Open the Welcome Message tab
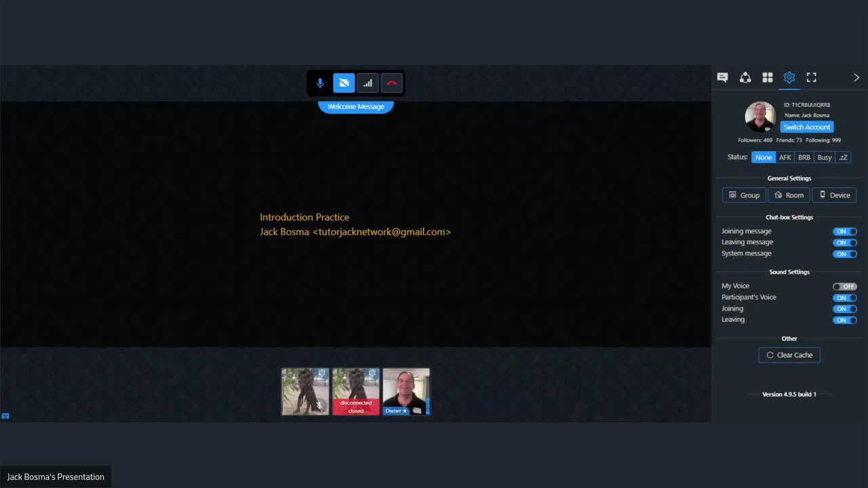 (x=356, y=106)
